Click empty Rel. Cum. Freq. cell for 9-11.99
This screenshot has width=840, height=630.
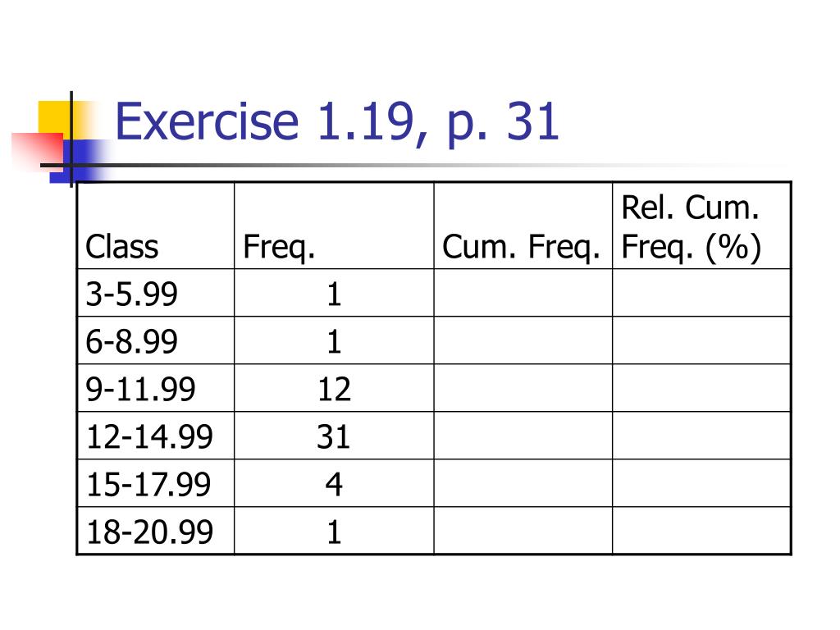coord(701,388)
